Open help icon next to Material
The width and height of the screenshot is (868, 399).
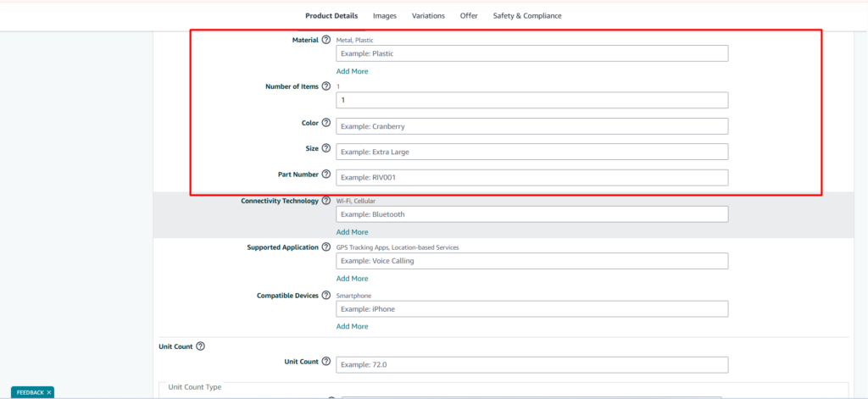[x=326, y=40]
